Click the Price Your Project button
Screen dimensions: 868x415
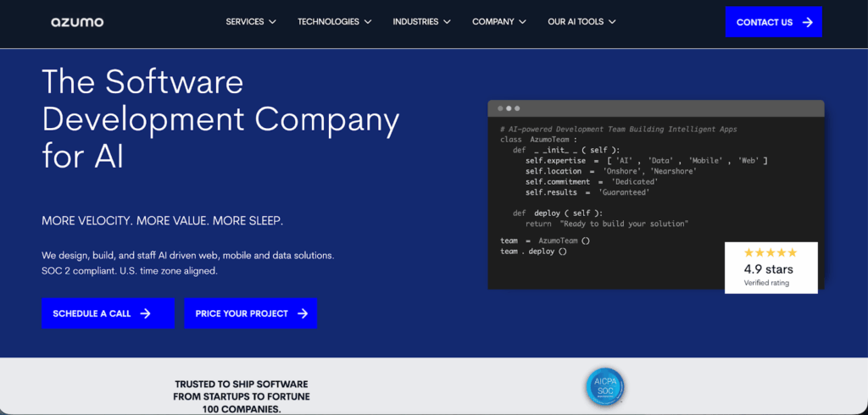pyautogui.click(x=250, y=313)
